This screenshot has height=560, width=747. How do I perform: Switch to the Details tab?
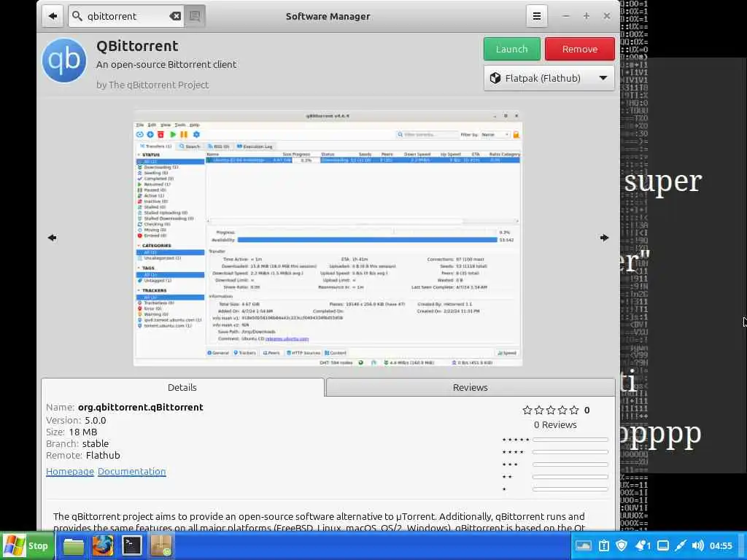(x=182, y=388)
